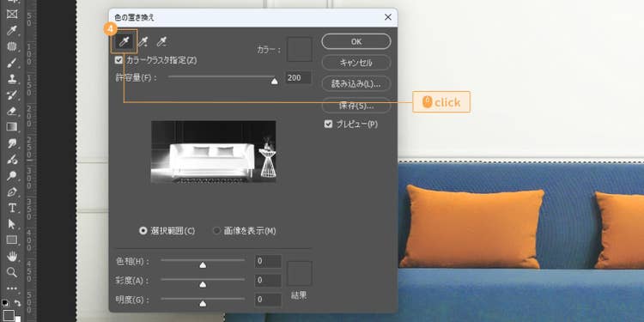Select the Rectangle shape tool
Image resolution: width=644 pixels, height=322 pixels.
(x=12, y=240)
